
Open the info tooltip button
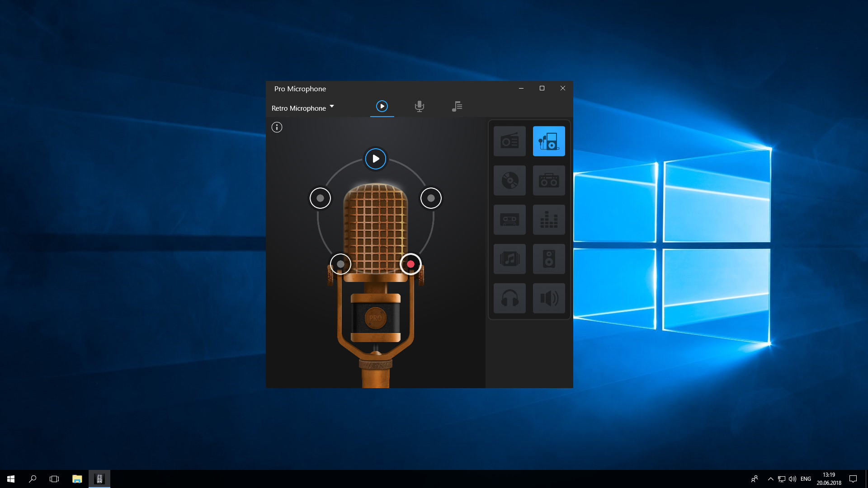[277, 127]
